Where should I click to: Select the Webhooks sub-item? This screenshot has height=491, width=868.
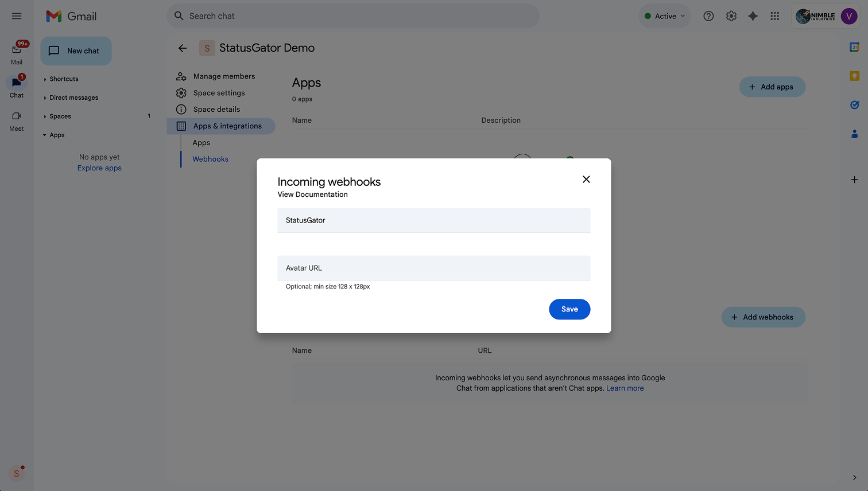(210, 159)
